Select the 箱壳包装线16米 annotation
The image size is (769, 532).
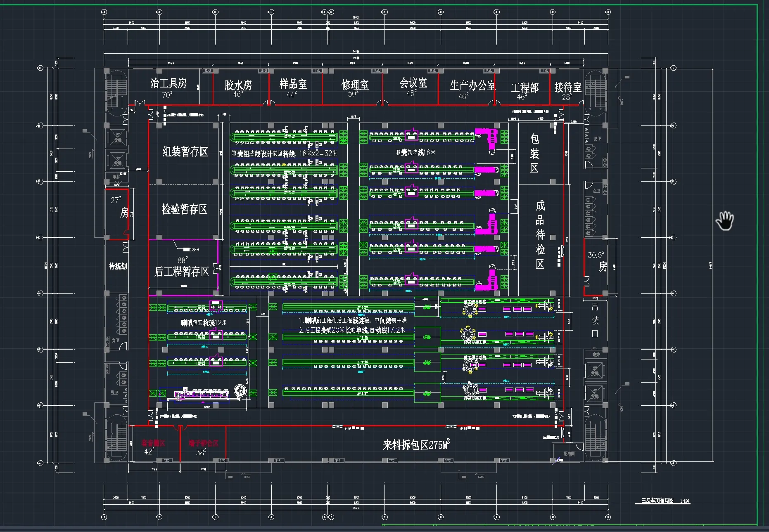pos(415,153)
